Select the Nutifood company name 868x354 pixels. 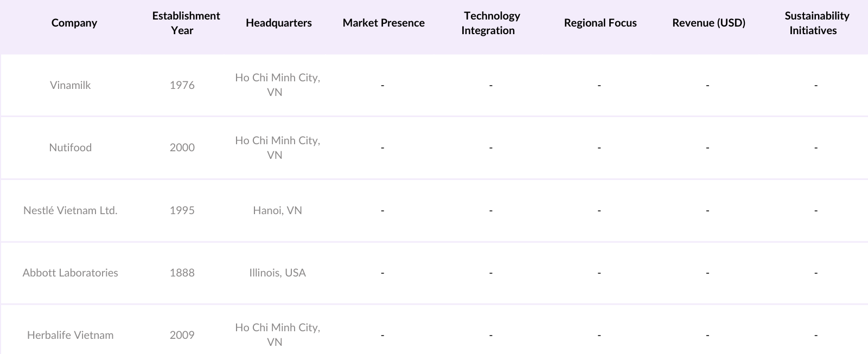pos(71,147)
